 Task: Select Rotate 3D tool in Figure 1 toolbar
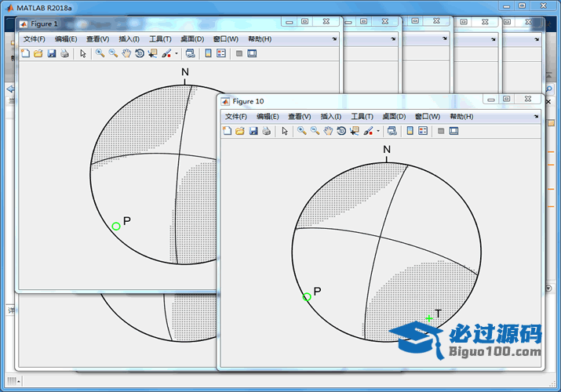coord(140,53)
